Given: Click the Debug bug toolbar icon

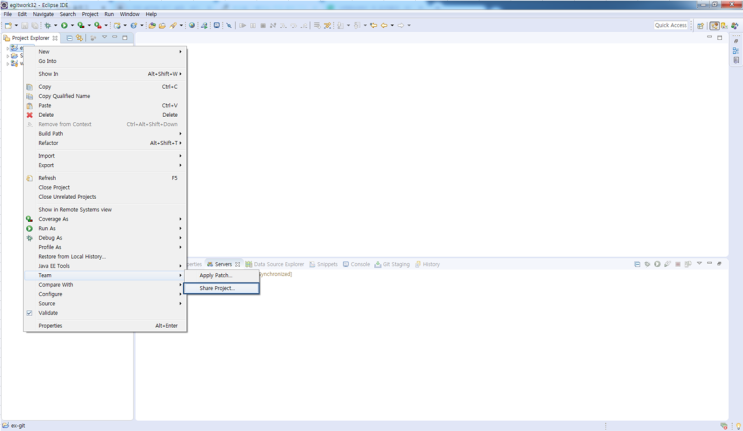Looking at the screenshot, I should click(x=47, y=26).
